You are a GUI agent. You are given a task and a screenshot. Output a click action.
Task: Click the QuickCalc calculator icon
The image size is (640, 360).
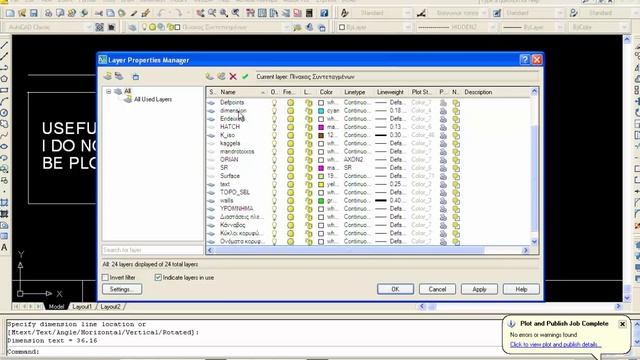click(x=309, y=13)
